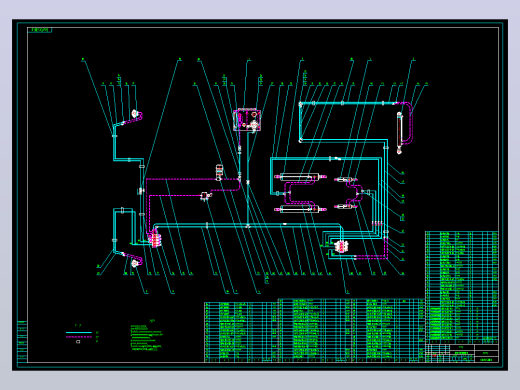
Task: Select the right multi-way control valve block
Action: tap(342, 247)
